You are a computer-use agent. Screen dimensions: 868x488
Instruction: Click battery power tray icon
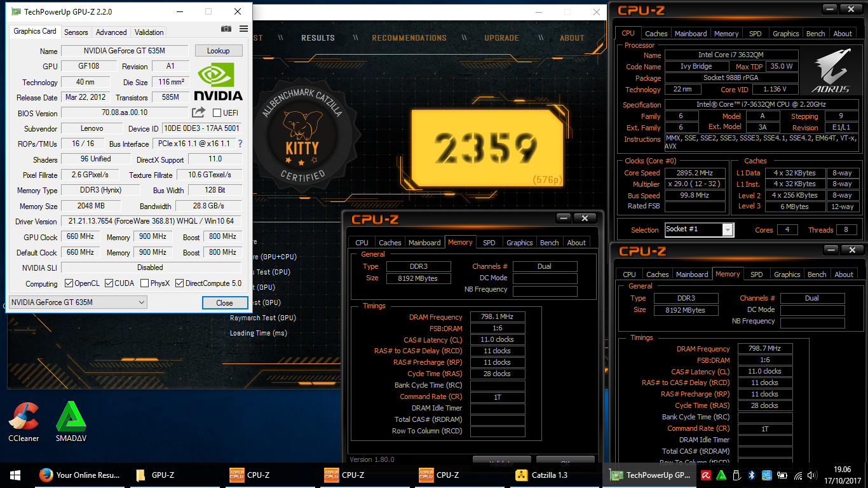point(783,475)
